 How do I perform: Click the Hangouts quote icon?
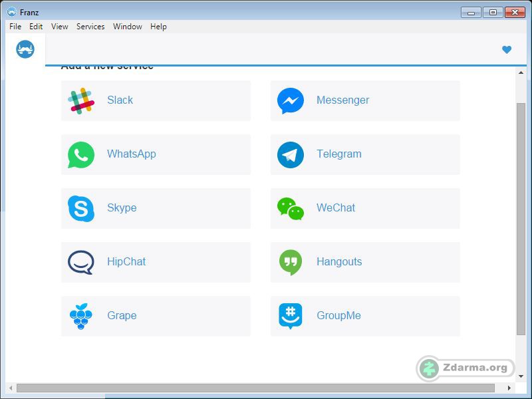click(291, 262)
